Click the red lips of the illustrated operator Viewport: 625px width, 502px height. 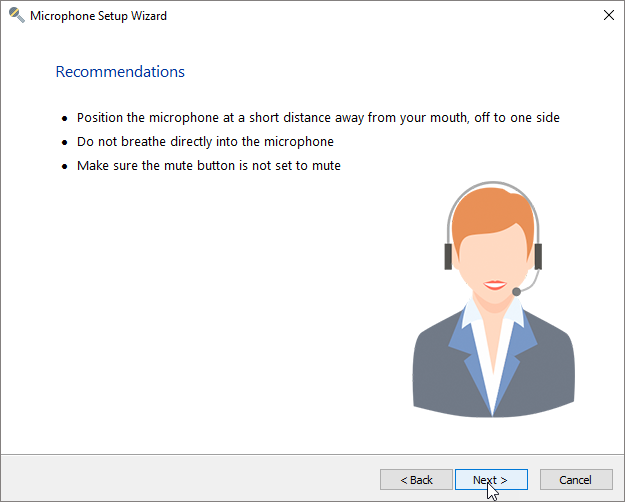494,286
